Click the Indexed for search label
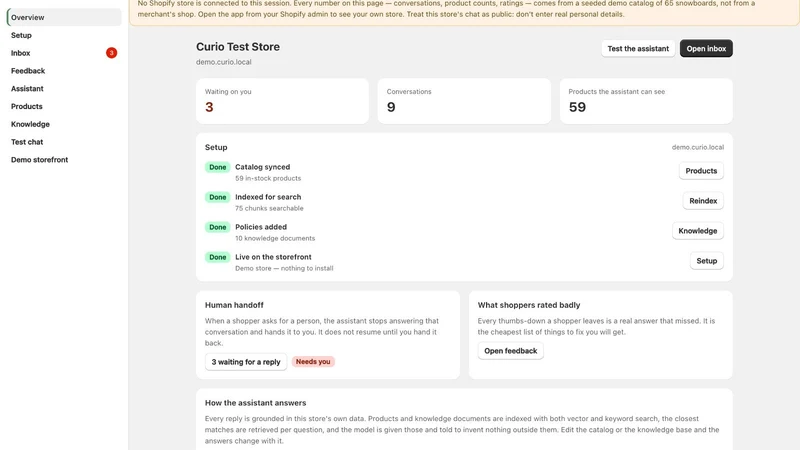This screenshot has width=800, height=450. [x=268, y=197]
